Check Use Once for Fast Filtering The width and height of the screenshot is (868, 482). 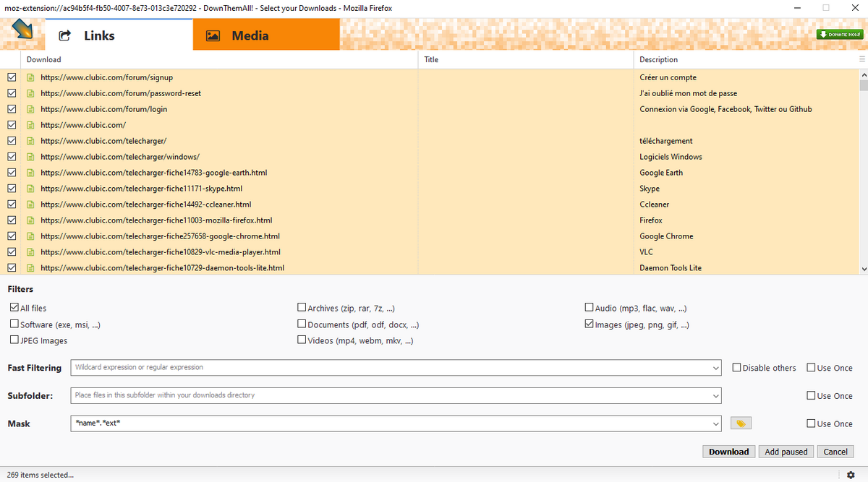(811, 368)
